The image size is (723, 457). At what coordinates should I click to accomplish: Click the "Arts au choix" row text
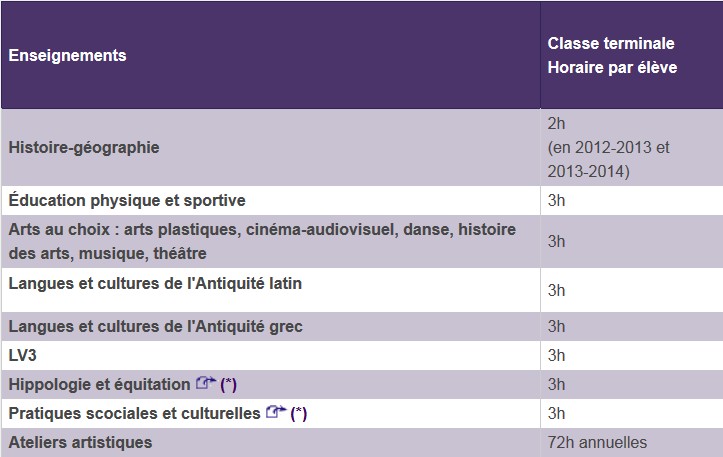click(x=262, y=241)
